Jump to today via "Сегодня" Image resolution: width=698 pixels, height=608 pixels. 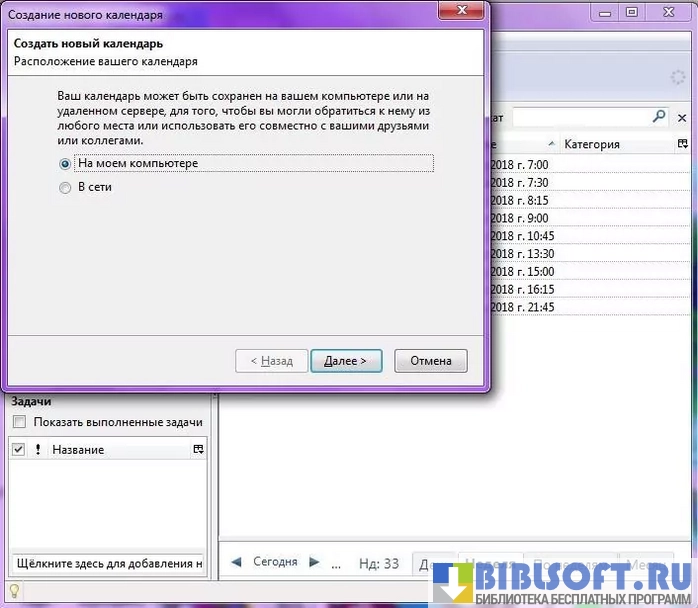pos(275,562)
